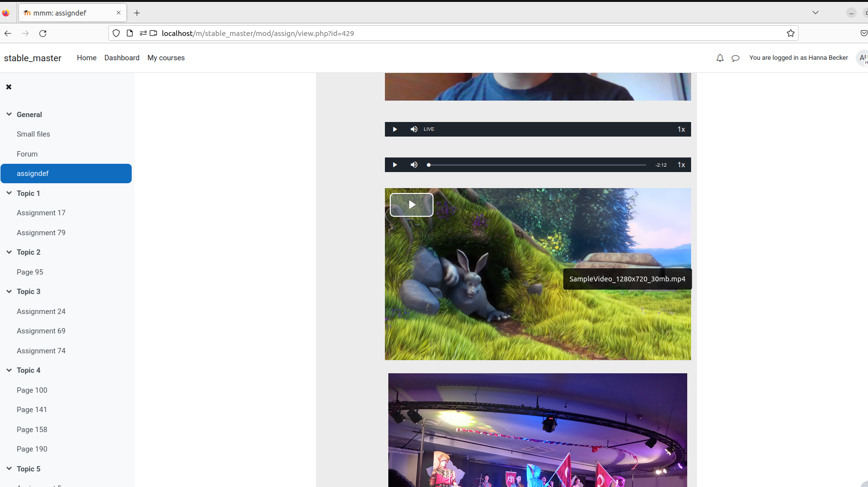This screenshot has width=868, height=487.
Task: Open tracking protection shield icon
Action: [116, 33]
